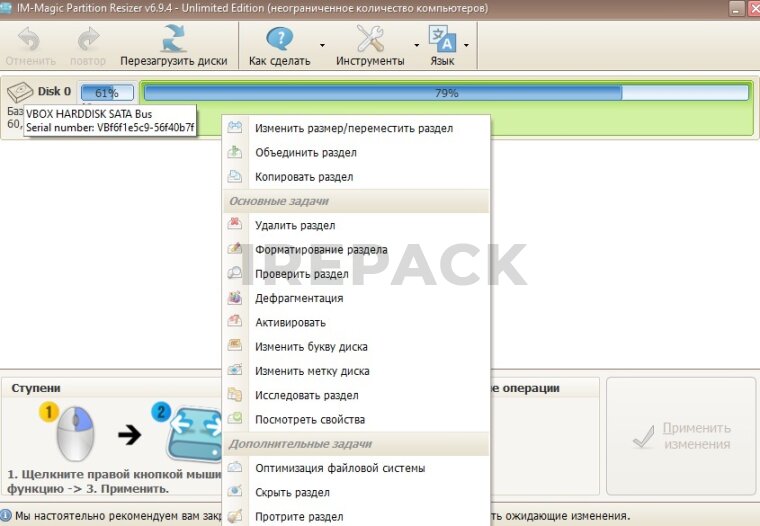Click the Disk 0 hard drive icon
760x526 pixels.
(x=21, y=93)
